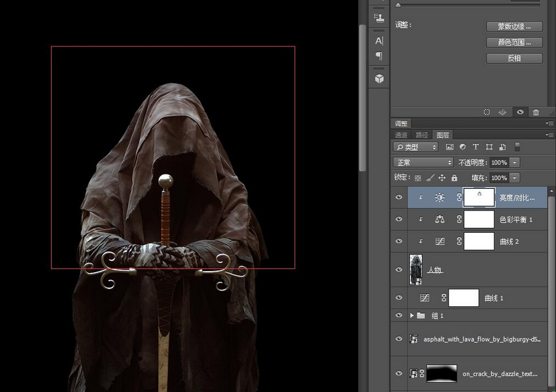The width and height of the screenshot is (556, 392).
Task: Open the opacity 不透明度 dropdown arrow
Action: point(515,162)
